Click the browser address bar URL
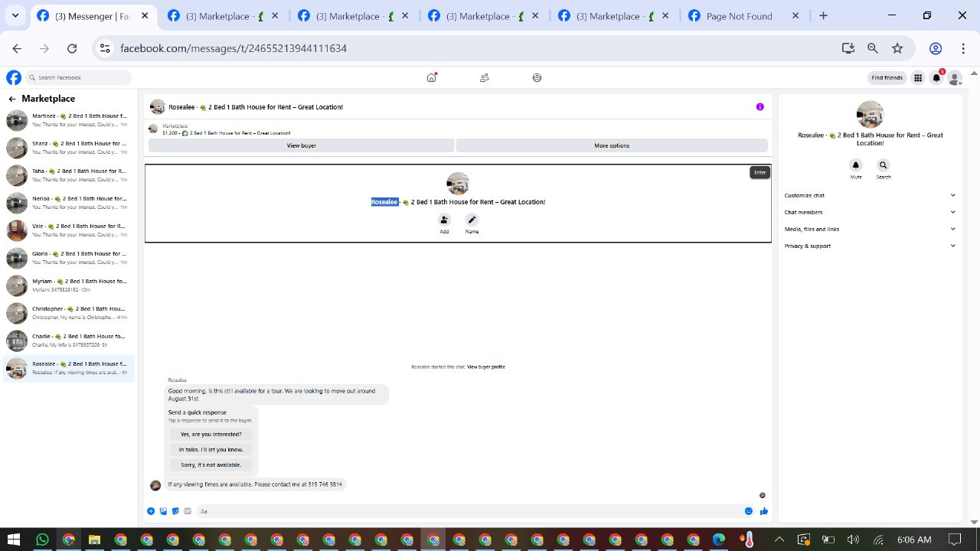Image resolution: width=980 pixels, height=551 pixels. click(234, 48)
